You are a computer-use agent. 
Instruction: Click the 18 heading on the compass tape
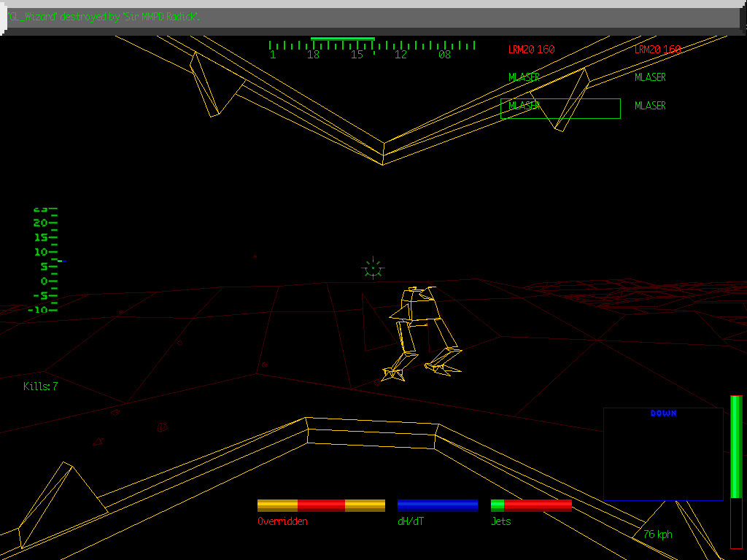(314, 53)
